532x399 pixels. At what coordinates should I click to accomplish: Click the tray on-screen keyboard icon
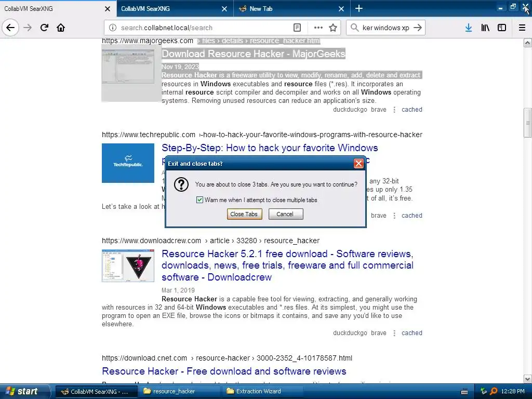464,392
